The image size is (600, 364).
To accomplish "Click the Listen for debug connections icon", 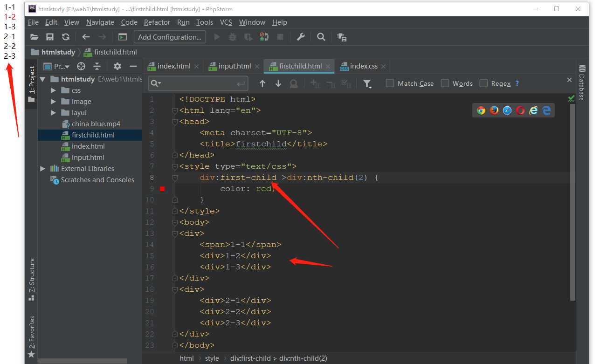I will pos(264,37).
